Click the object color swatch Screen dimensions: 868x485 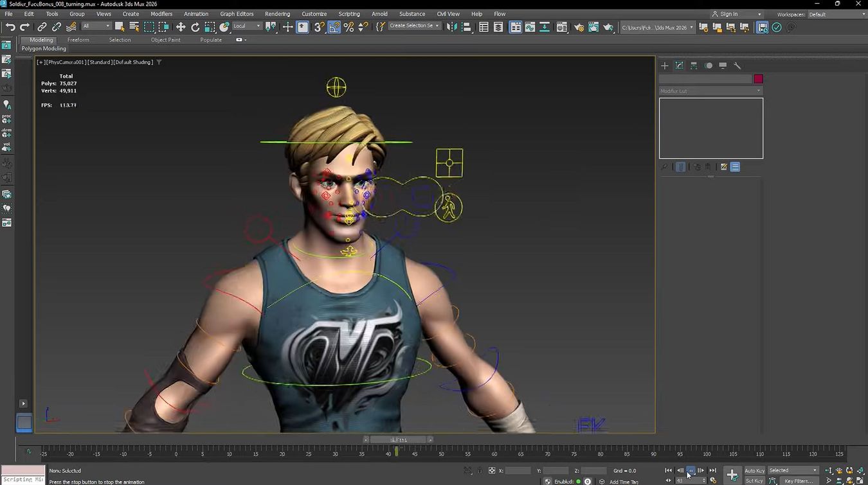click(759, 79)
